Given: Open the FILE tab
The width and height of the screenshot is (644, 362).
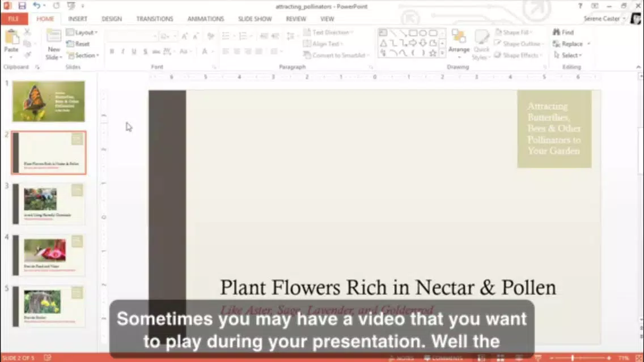Looking at the screenshot, I should (14, 19).
